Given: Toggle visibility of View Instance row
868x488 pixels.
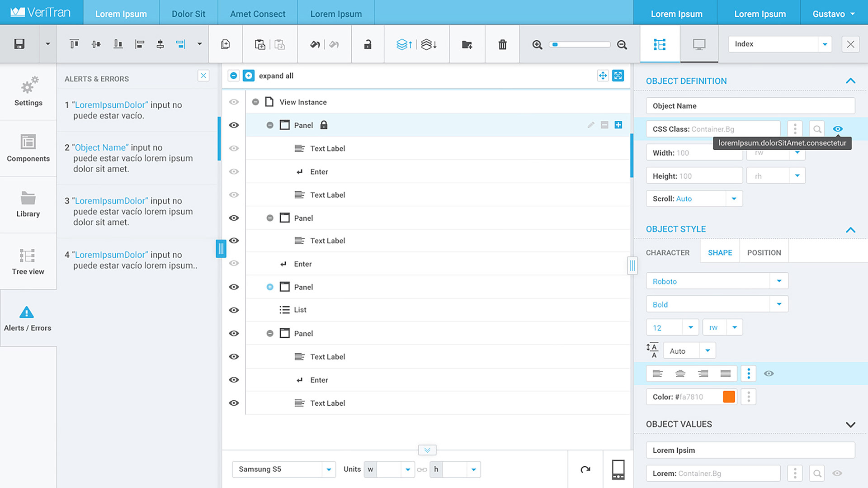Looking at the screenshot, I should (x=234, y=102).
